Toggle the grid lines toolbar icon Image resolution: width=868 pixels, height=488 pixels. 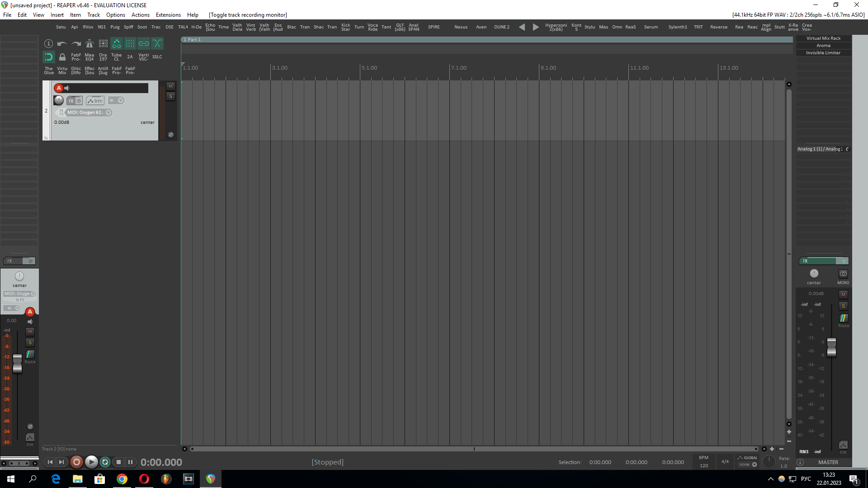pos(130,43)
